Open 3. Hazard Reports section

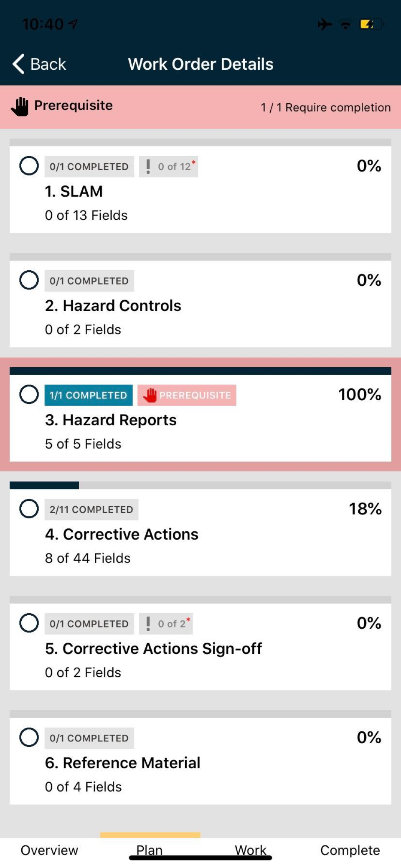(111, 420)
